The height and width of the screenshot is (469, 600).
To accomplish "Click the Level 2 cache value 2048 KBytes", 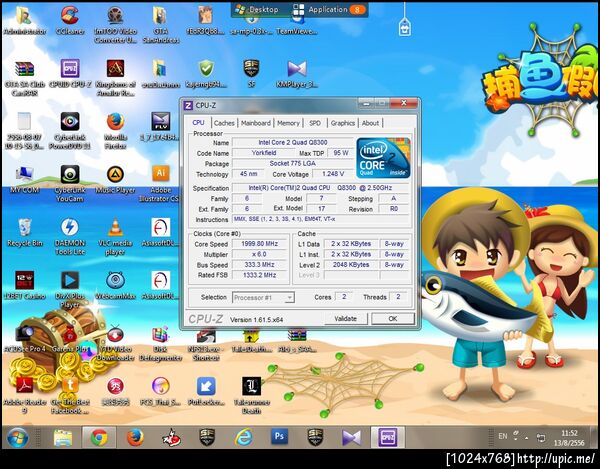I will pos(351,264).
